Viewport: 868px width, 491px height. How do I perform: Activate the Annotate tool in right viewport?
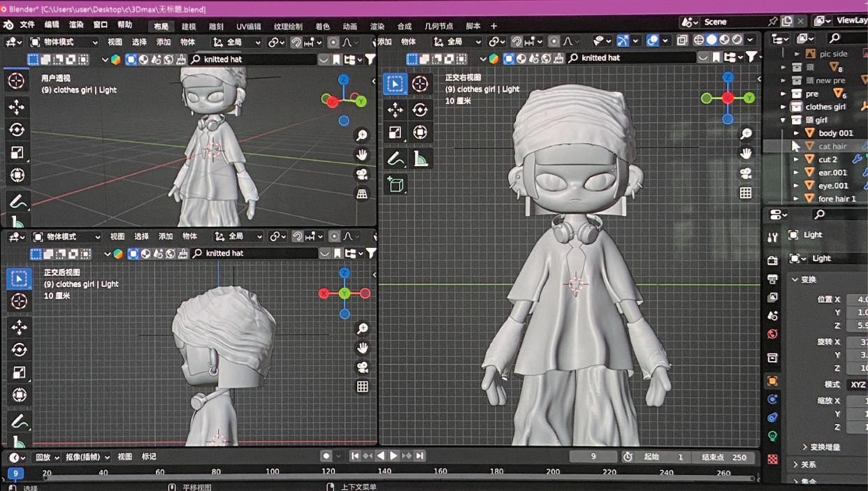point(396,159)
